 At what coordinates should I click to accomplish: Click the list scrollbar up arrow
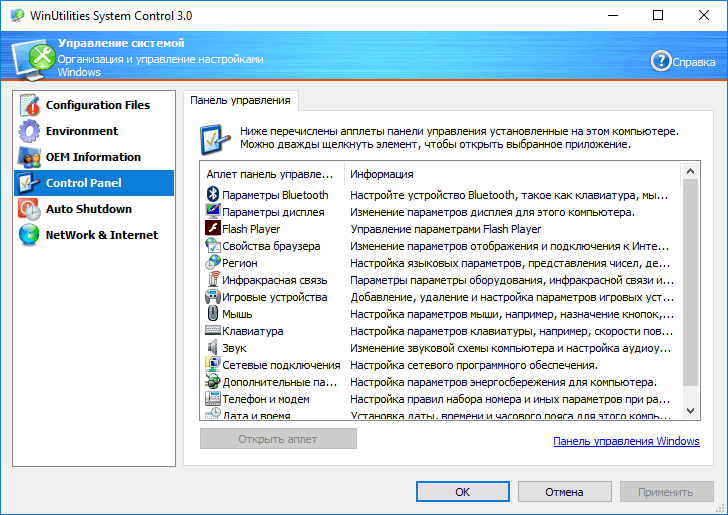pyautogui.click(x=690, y=171)
